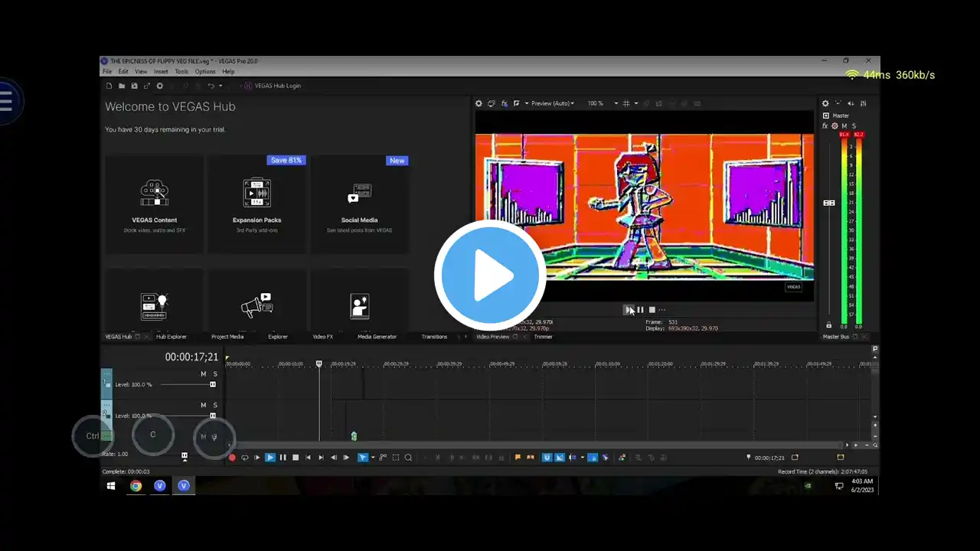
Task: Start recording with the red Record button
Action: tap(232, 458)
